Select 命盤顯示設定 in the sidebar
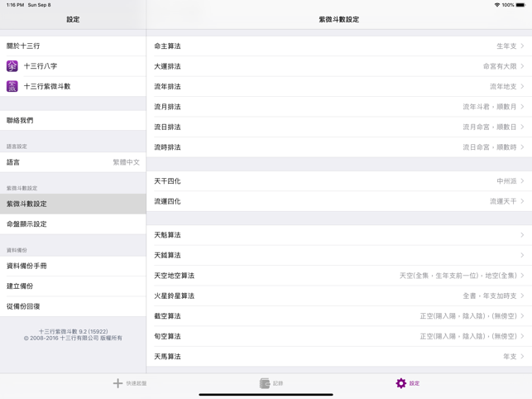This screenshot has height=399, width=532. 73,224
